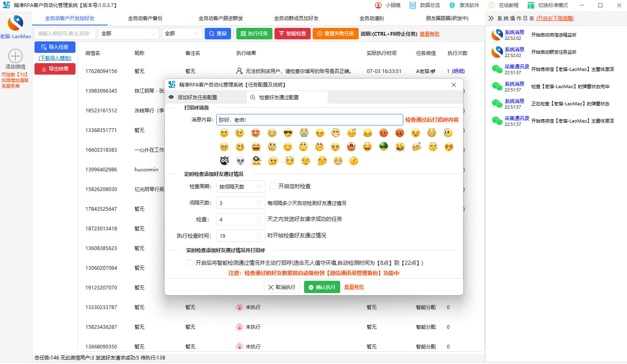Insert the heart-eyes emoji

click(256, 133)
